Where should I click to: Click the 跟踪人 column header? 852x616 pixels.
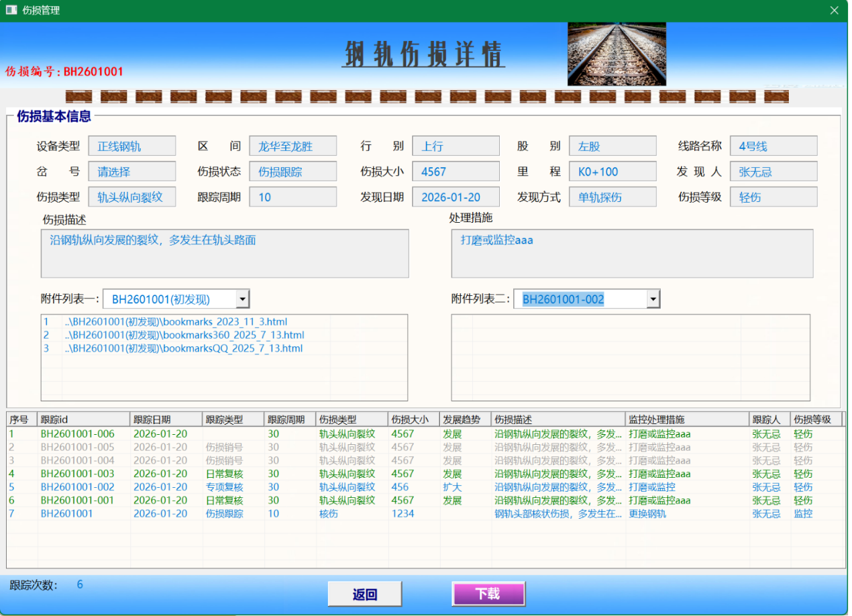(770, 419)
